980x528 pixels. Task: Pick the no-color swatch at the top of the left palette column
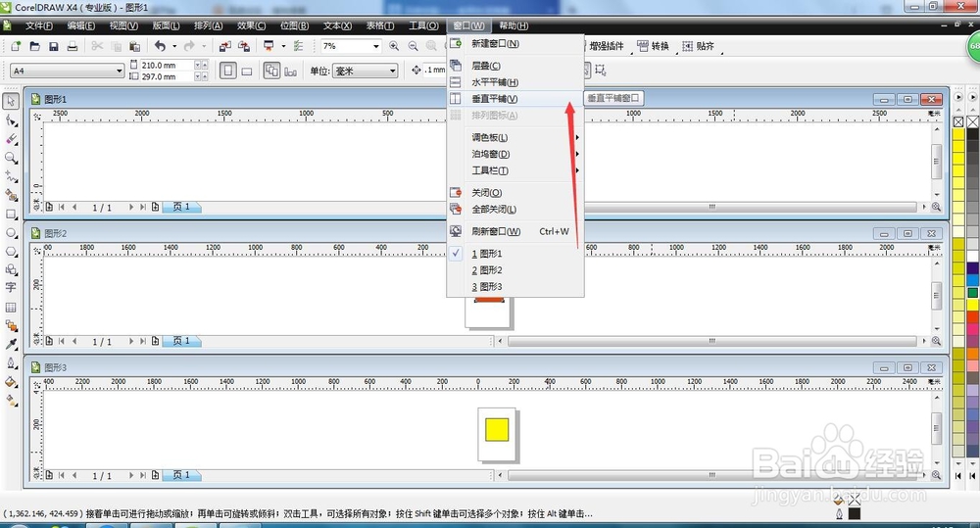[958, 121]
